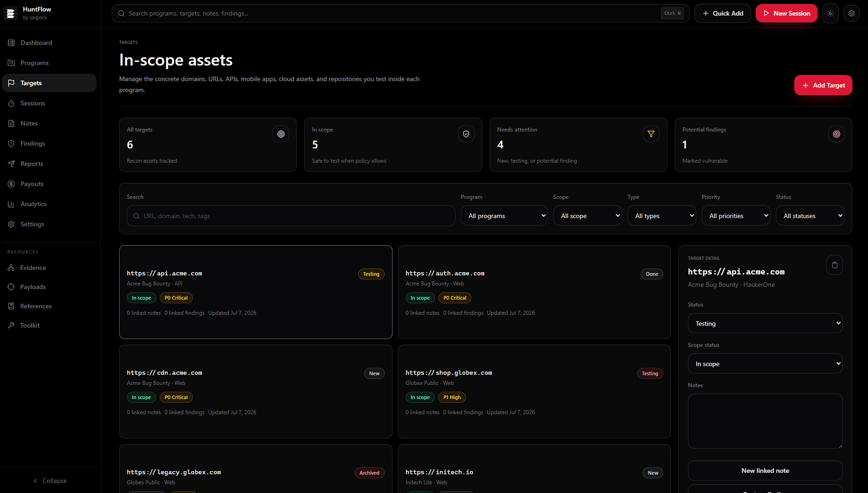Click the All targets bullseye icon
This screenshot has width=868, height=493.
point(281,134)
